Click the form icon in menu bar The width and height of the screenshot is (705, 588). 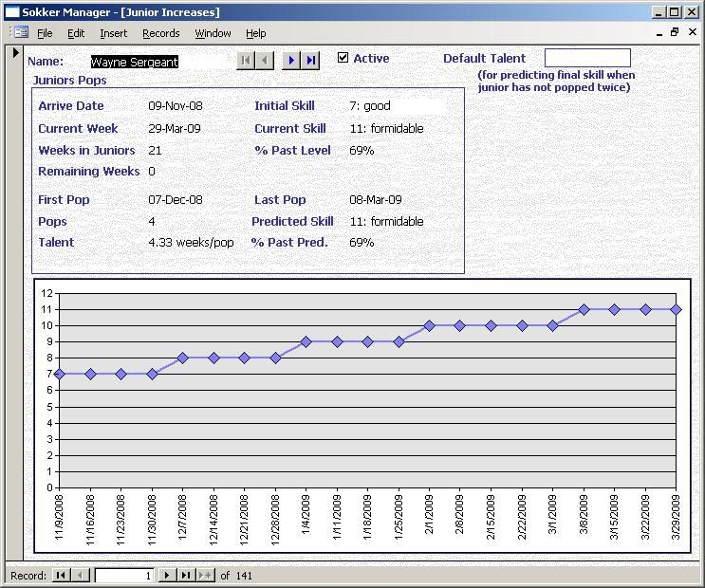pos(20,32)
